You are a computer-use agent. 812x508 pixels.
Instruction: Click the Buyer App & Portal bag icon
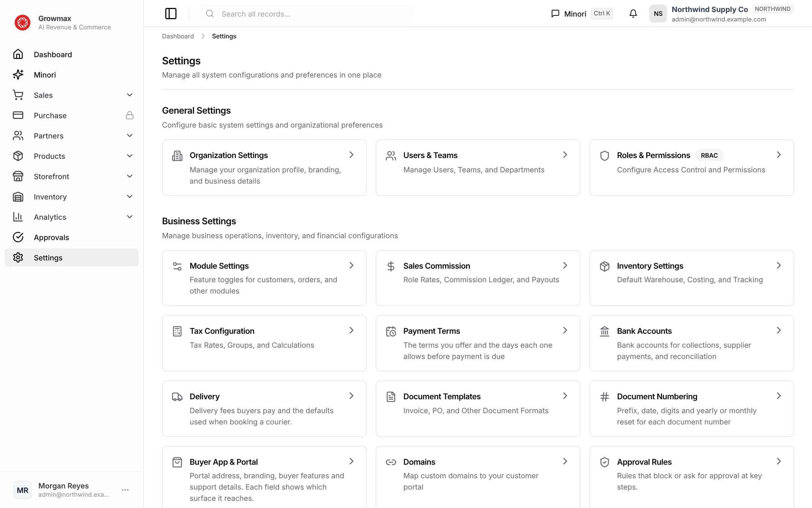pyautogui.click(x=177, y=462)
